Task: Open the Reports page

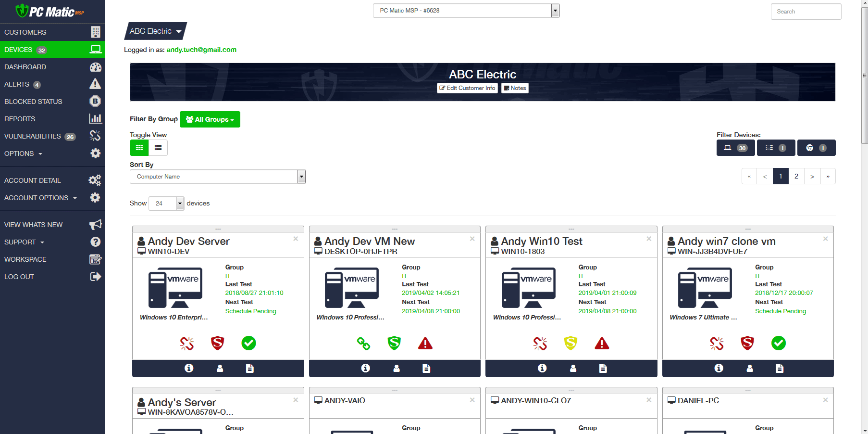Action: 52,119
